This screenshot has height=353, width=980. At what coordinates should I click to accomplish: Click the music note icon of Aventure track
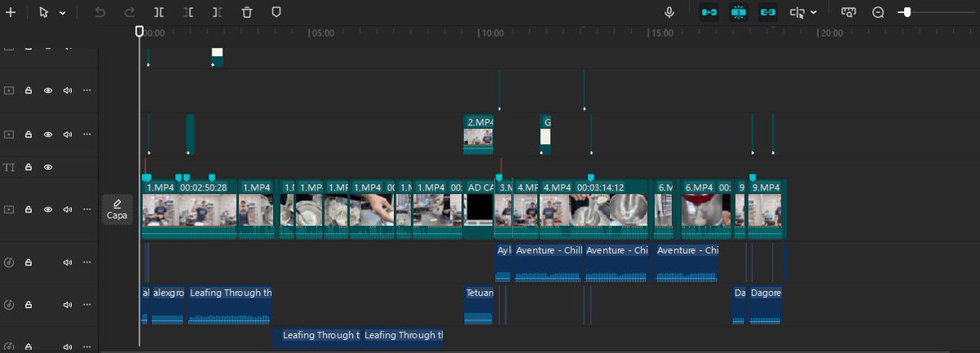(9, 262)
